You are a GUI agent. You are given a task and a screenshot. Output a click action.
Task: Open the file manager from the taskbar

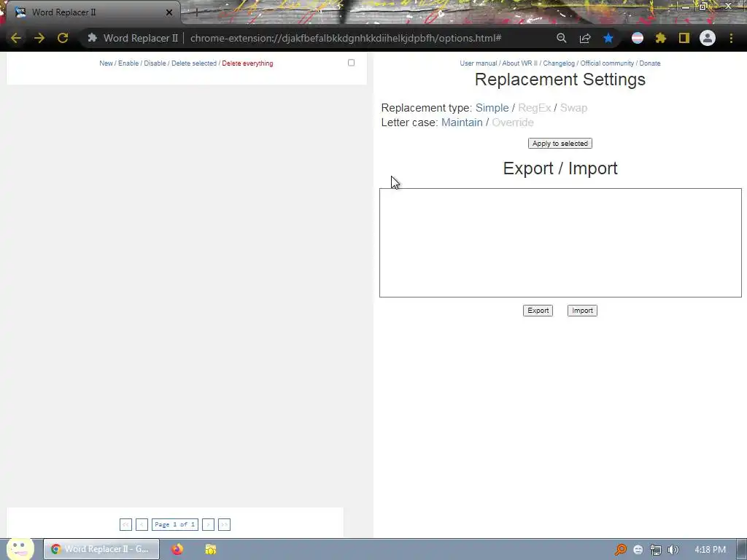211,549
